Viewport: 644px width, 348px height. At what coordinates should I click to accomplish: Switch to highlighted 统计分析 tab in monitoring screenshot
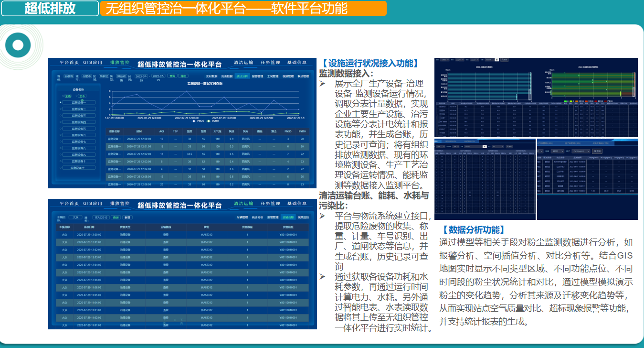coord(242,76)
